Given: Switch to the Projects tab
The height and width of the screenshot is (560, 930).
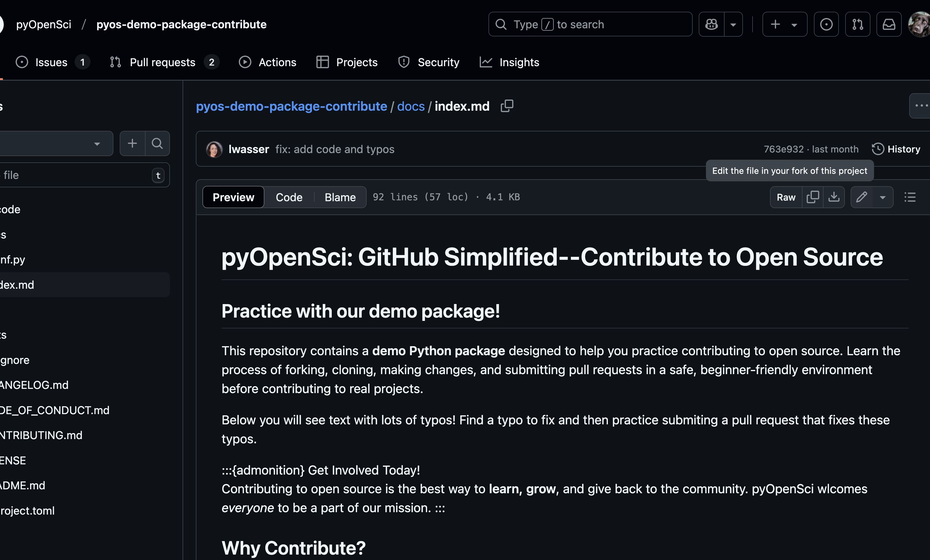Looking at the screenshot, I should (x=347, y=62).
